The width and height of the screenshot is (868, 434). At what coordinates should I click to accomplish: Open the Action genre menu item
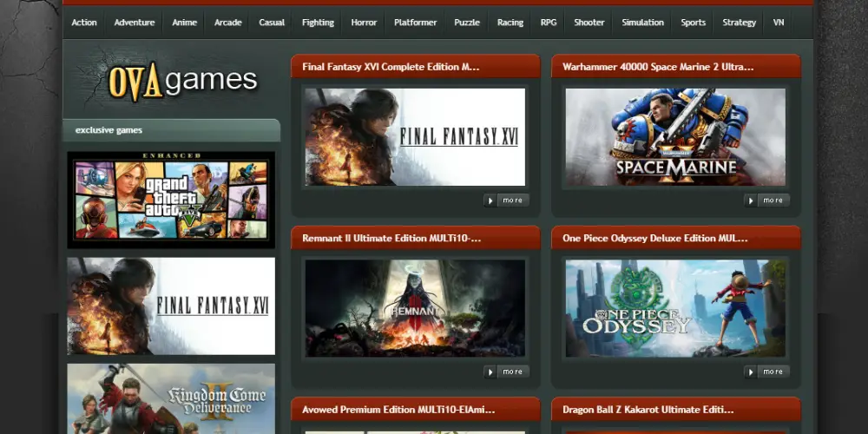(x=84, y=23)
